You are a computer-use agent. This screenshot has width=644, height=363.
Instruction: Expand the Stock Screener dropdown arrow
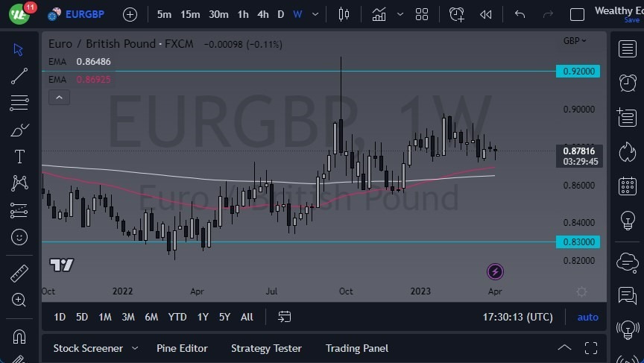tap(135, 348)
